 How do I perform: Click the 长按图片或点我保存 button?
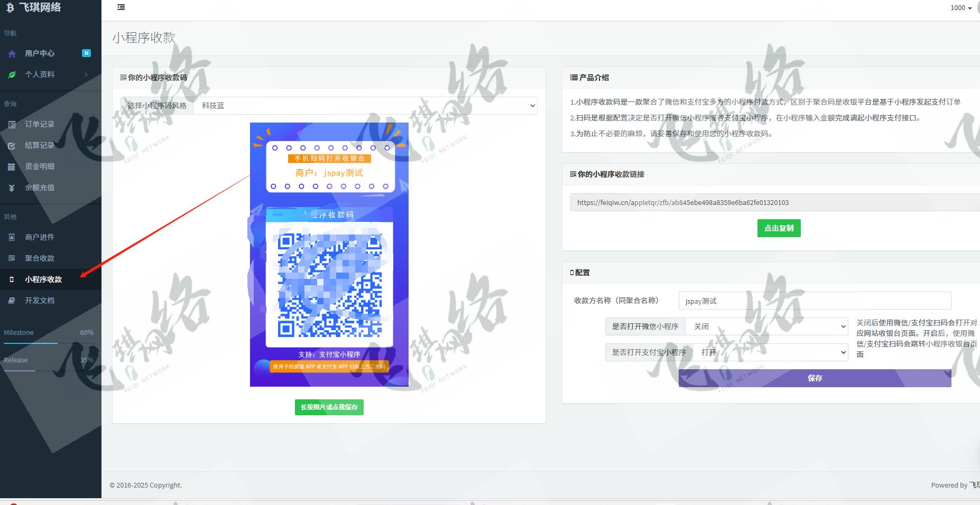[x=329, y=407]
